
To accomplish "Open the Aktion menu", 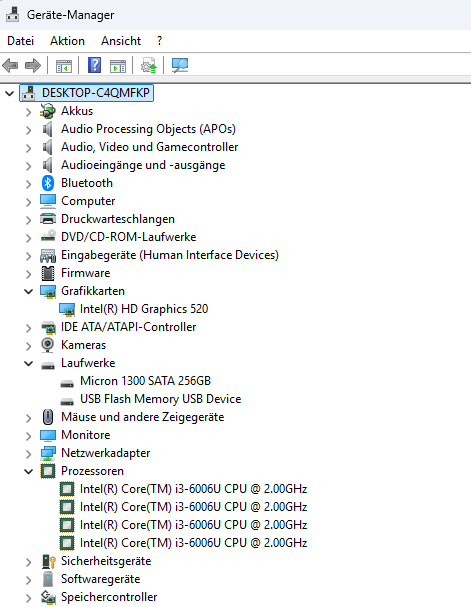I will pos(67,41).
